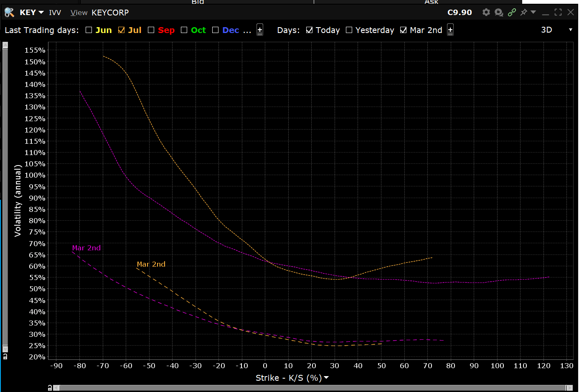
Task: Uncheck the Jul expiry checkbox
Action: click(122, 30)
